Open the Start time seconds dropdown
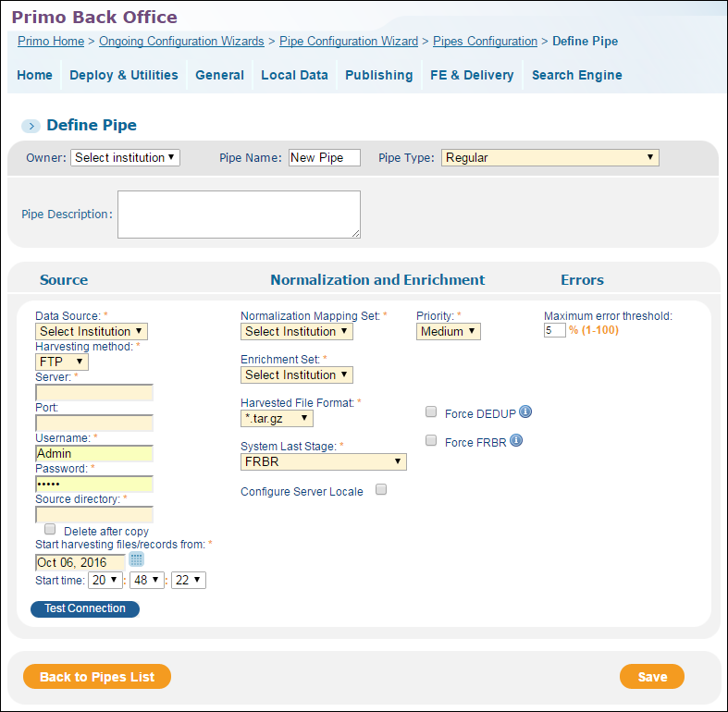728x712 pixels. click(x=189, y=580)
